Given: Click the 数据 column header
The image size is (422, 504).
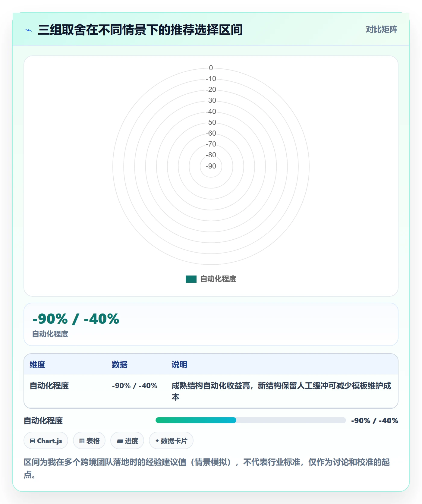Looking at the screenshot, I should (x=120, y=364).
